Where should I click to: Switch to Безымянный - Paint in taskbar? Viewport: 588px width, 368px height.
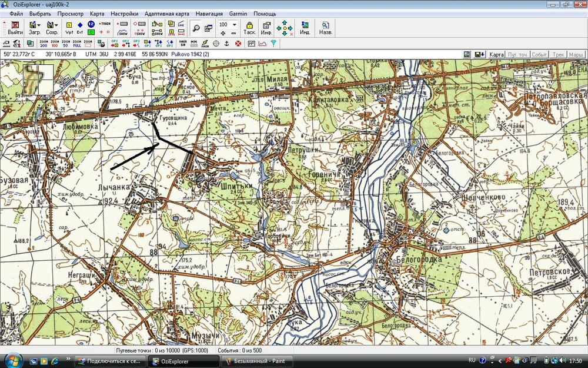(257, 360)
